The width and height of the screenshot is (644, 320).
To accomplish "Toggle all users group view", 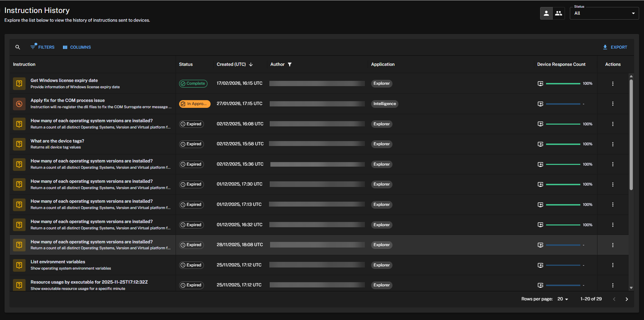I will pos(559,13).
